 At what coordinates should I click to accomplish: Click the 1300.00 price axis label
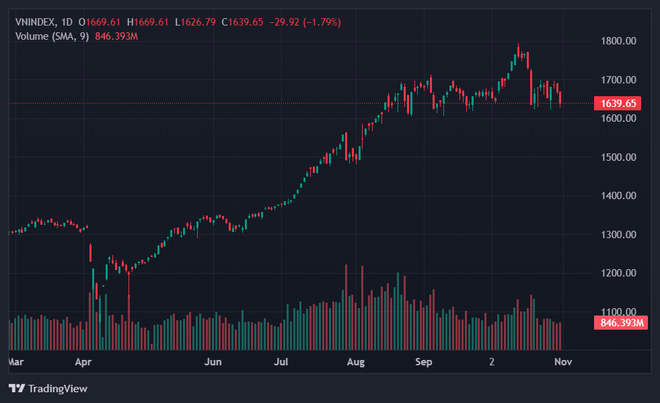(x=617, y=235)
